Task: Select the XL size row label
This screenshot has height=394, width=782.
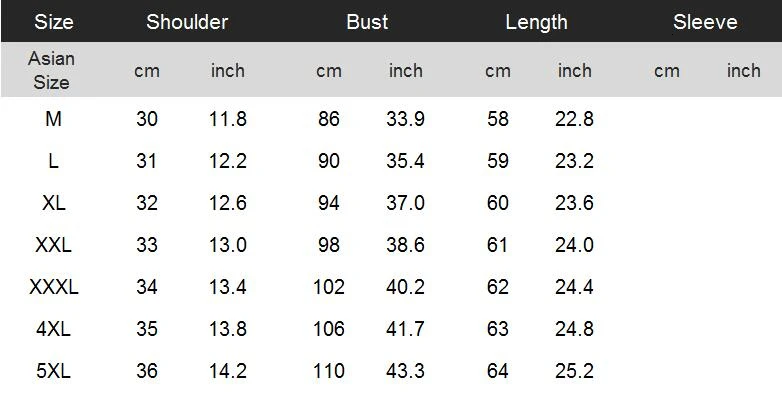Action: tap(53, 203)
